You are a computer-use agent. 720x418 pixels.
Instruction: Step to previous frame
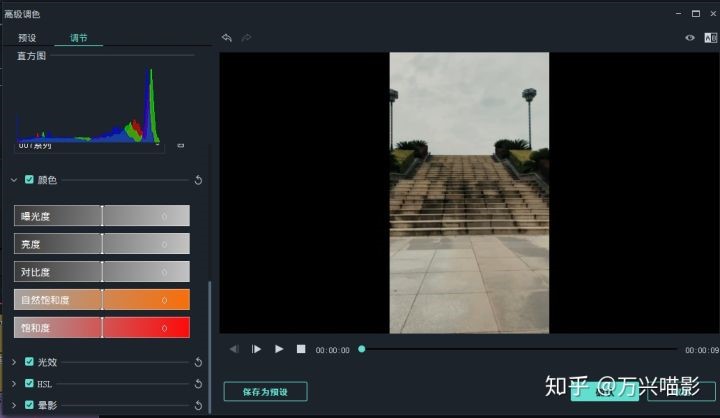pyautogui.click(x=234, y=349)
